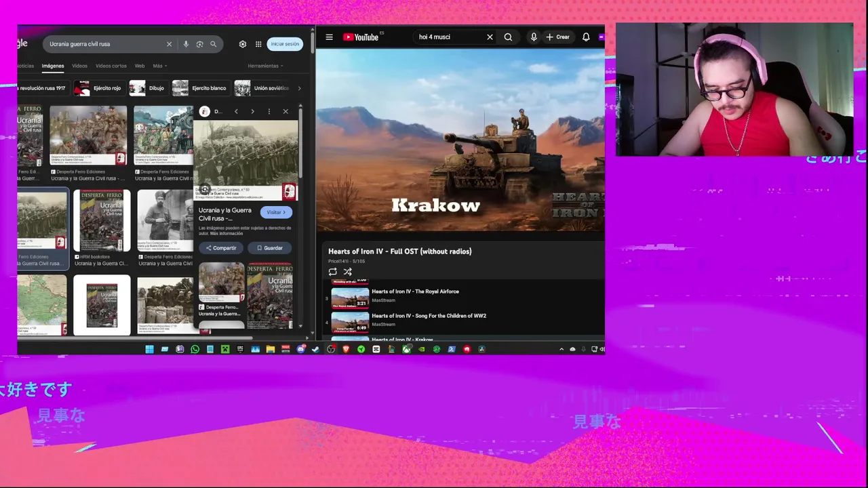Show hidden system tray icons
Viewport: 868px width, 488px height.
561,349
